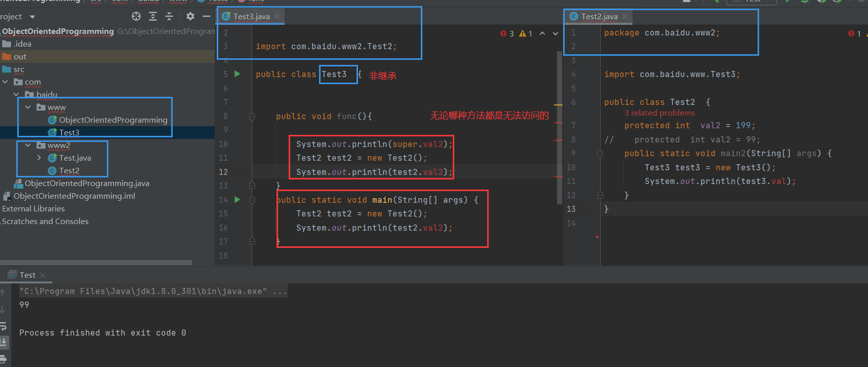Image resolution: width=868 pixels, height=367 pixels.
Task: Open Project panel settings gear
Action: (x=190, y=16)
